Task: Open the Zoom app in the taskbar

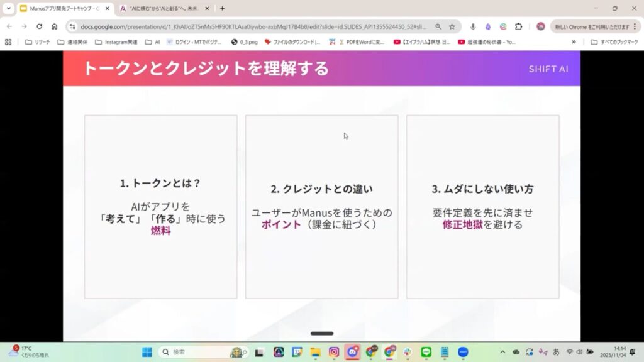Action: [x=463, y=352]
